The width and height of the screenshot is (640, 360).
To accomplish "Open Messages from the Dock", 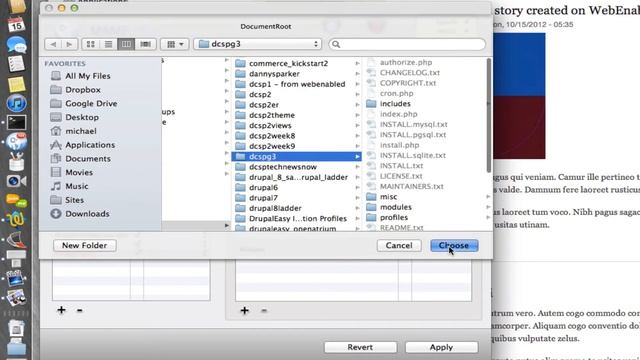I will pyautogui.click(x=16, y=44).
